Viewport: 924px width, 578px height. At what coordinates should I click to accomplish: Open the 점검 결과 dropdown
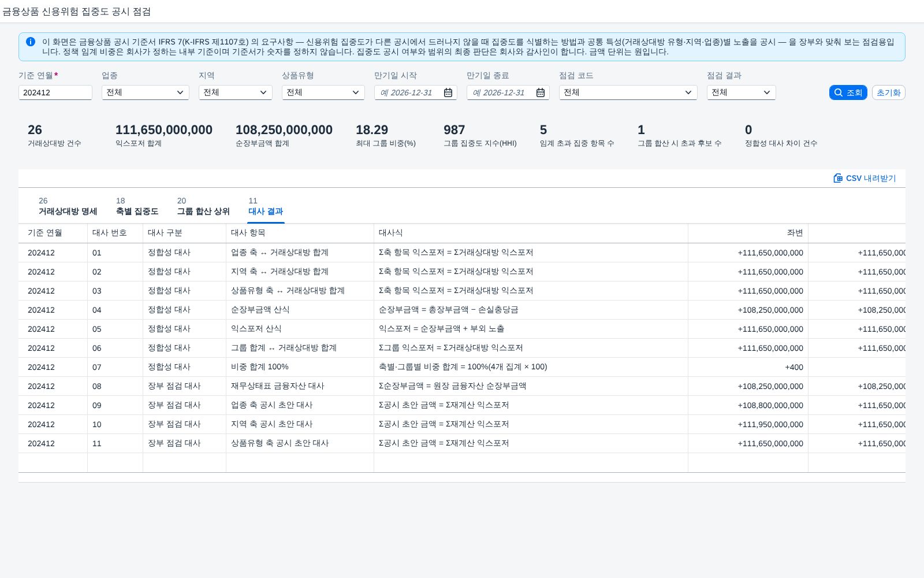[x=742, y=92]
